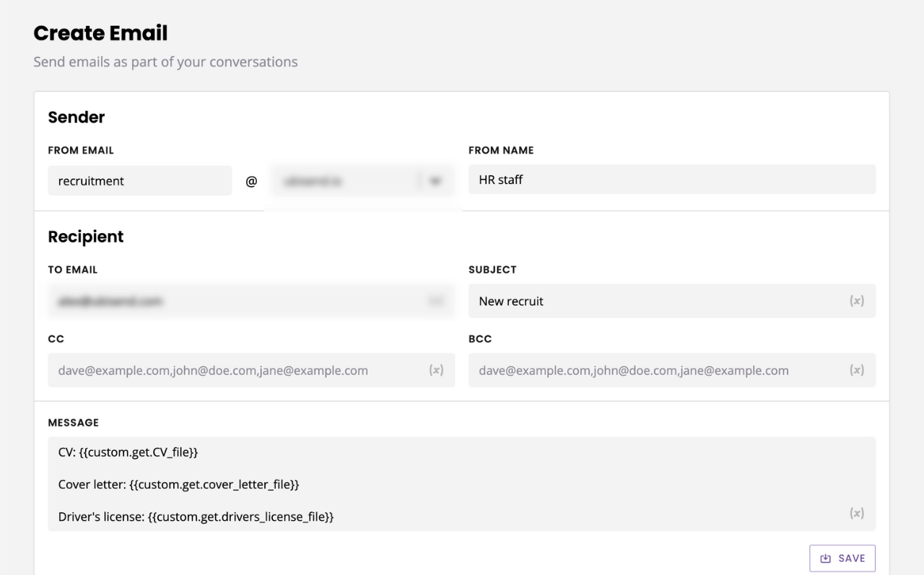Click the From Name field showing HR staff
This screenshot has height=575, width=924.
671,180
